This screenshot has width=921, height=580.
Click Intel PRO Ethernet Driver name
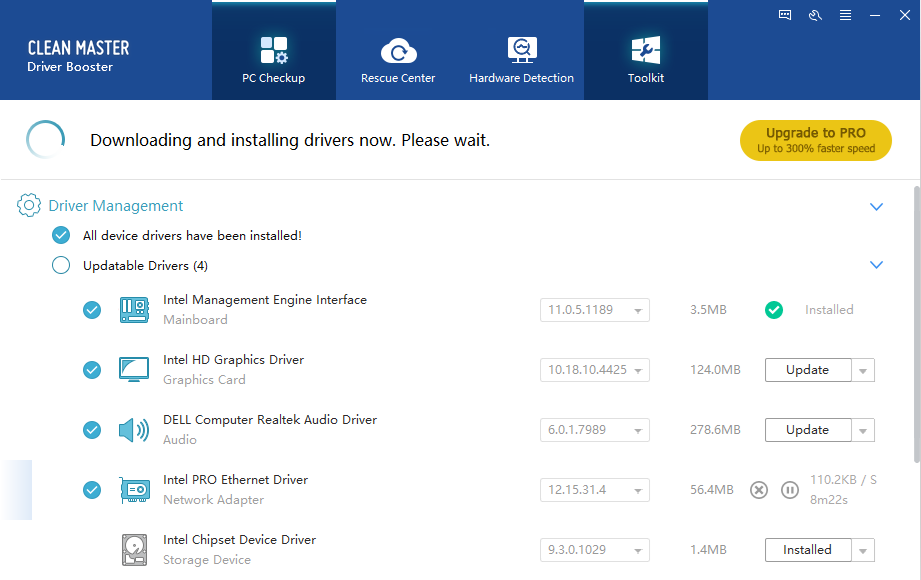(236, 480)
